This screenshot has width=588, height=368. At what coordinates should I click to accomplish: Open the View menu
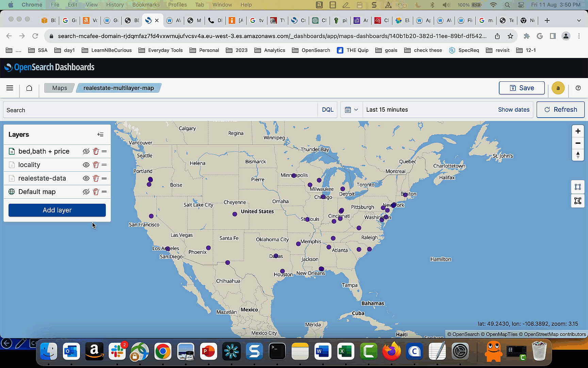point(92,5)
